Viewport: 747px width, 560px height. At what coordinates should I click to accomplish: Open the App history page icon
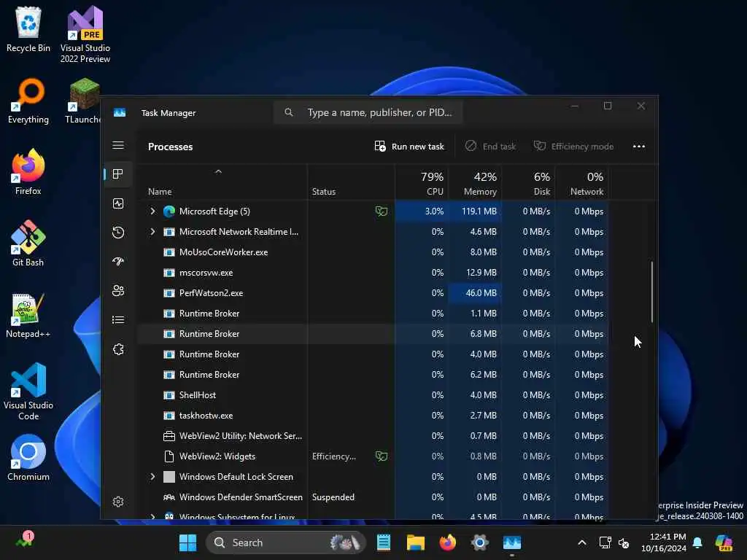118,233
